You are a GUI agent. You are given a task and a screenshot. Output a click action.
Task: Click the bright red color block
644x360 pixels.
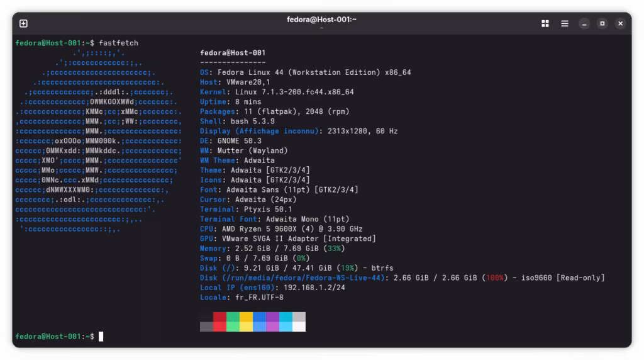click(219, 327)
